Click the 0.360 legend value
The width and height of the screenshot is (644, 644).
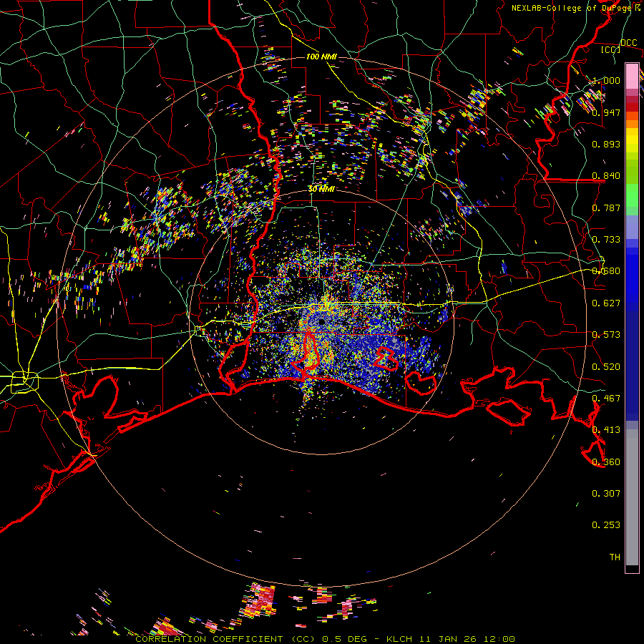606,462
